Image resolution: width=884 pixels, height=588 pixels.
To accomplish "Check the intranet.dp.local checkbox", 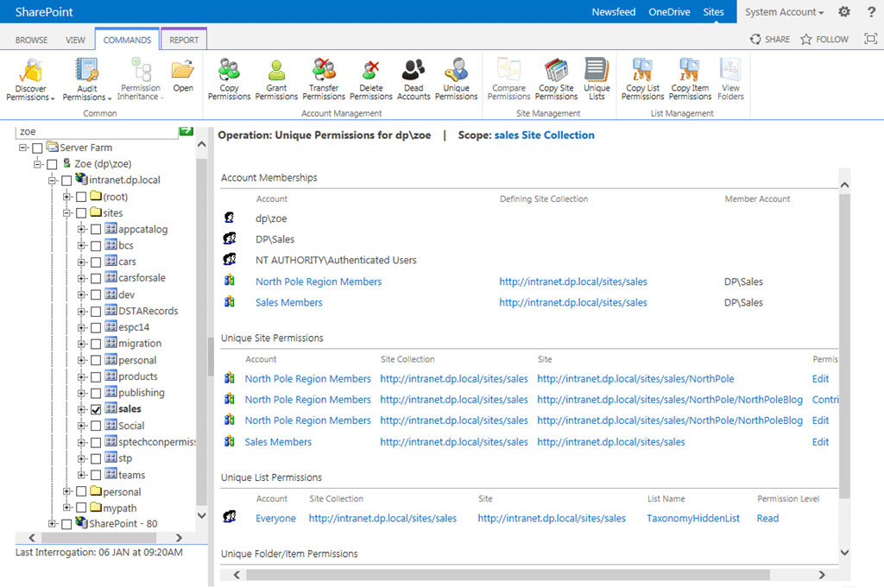I will 66,180.
